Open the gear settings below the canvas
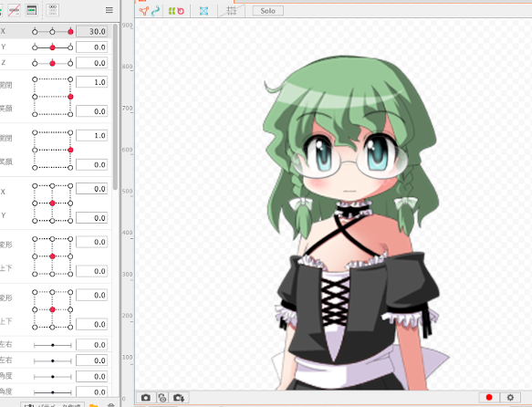The width and height of the screenshot is (532, 407). pos(510,397)
